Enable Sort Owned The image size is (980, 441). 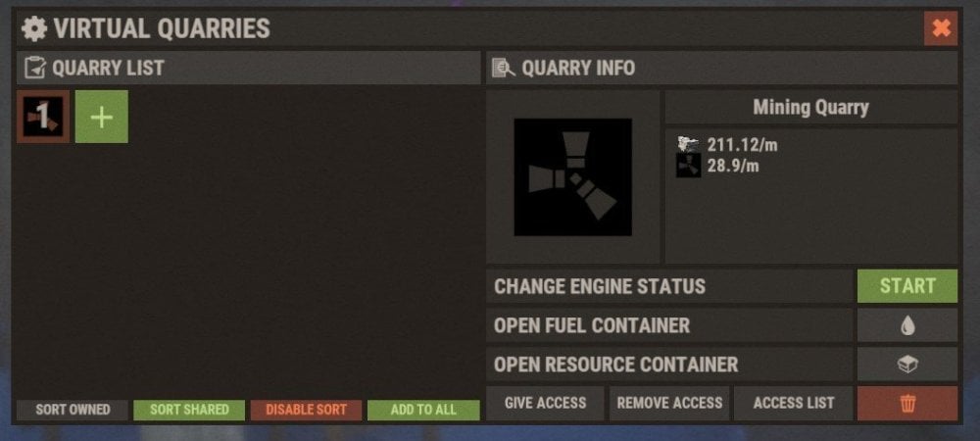(73, 410)
